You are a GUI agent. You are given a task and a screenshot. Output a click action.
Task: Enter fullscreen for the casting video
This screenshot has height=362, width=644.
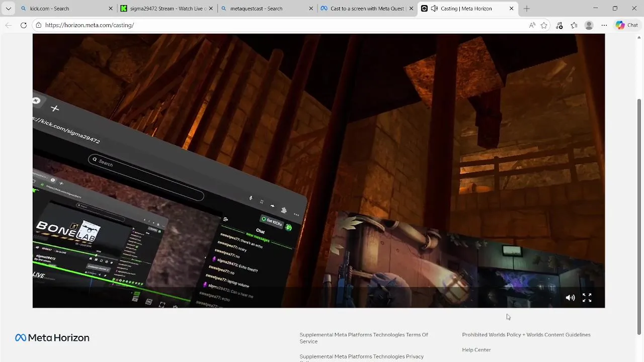tap(587, 298)
